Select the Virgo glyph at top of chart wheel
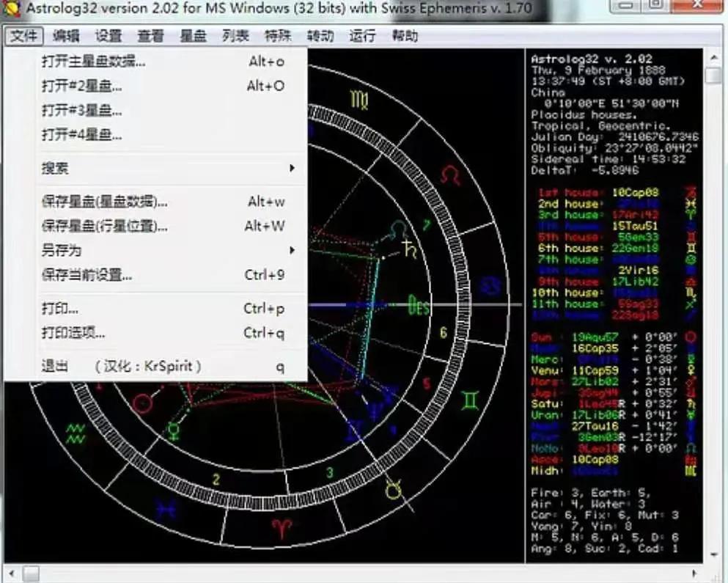This screenshot has width=728, height=583. [359, 99]
